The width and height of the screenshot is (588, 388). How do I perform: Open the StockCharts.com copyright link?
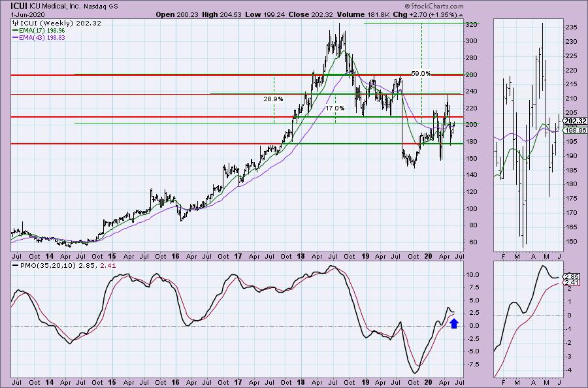(434, 6)
